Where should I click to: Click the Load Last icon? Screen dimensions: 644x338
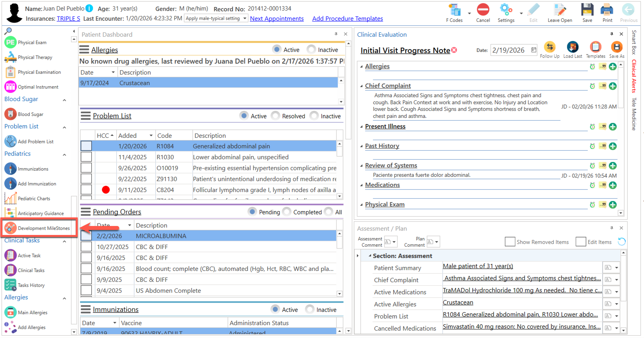click(572, 47)
